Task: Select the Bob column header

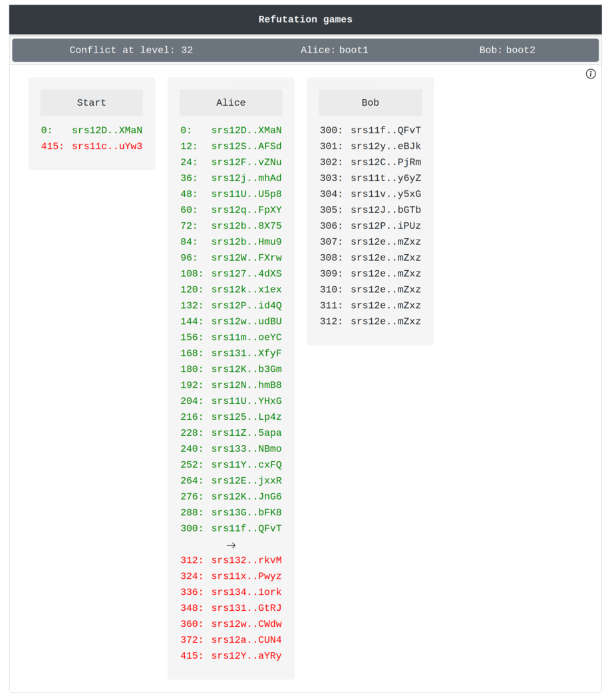Action: pyautogui.click(x=370, y=102)
